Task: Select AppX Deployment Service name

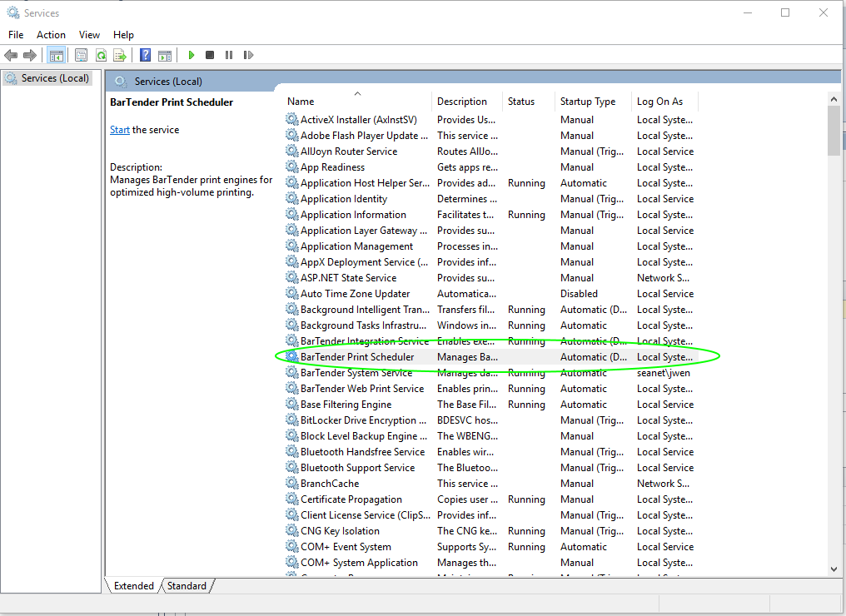Action: (364, 261)
